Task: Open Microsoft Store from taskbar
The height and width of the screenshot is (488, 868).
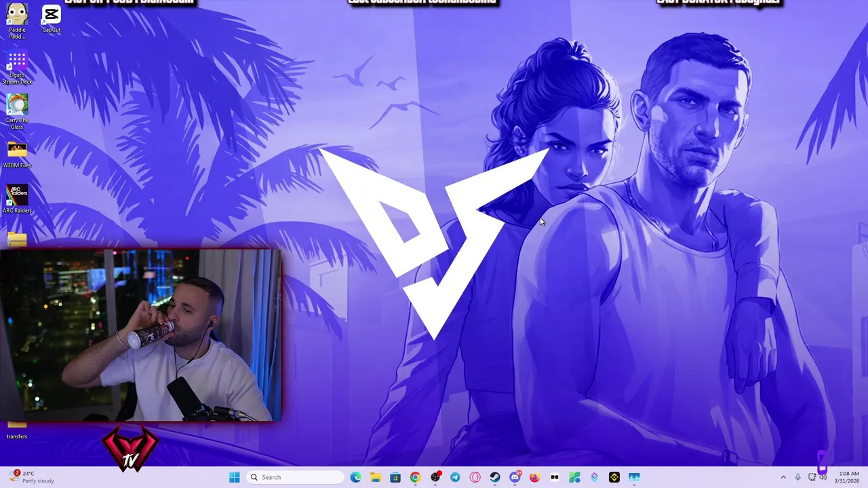Action: [395, 477]
